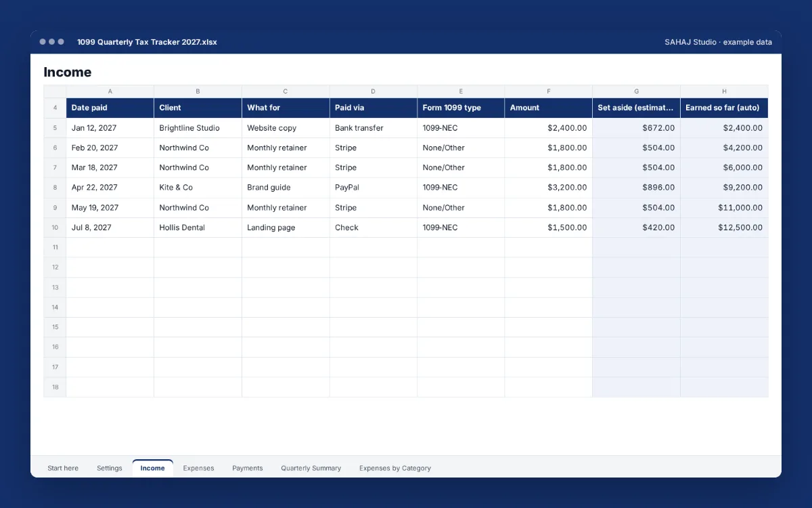Select the $3,200.00 amount cell

click(549, 188)
